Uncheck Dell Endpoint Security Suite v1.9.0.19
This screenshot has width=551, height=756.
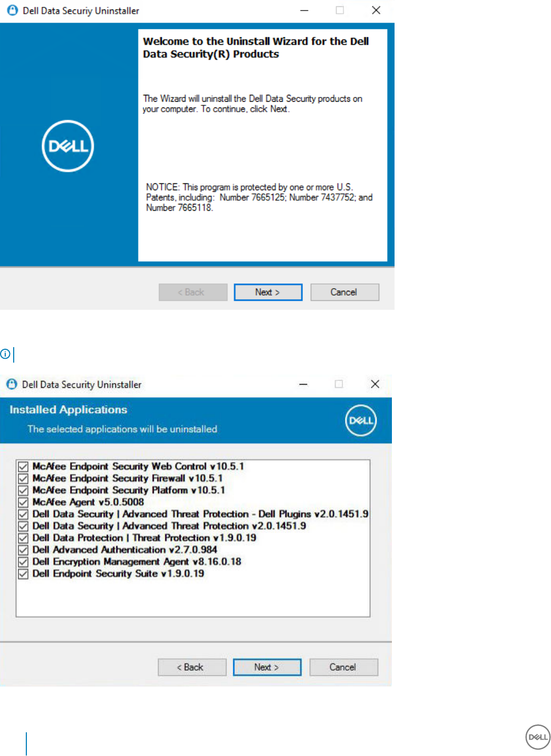(23, 574)
